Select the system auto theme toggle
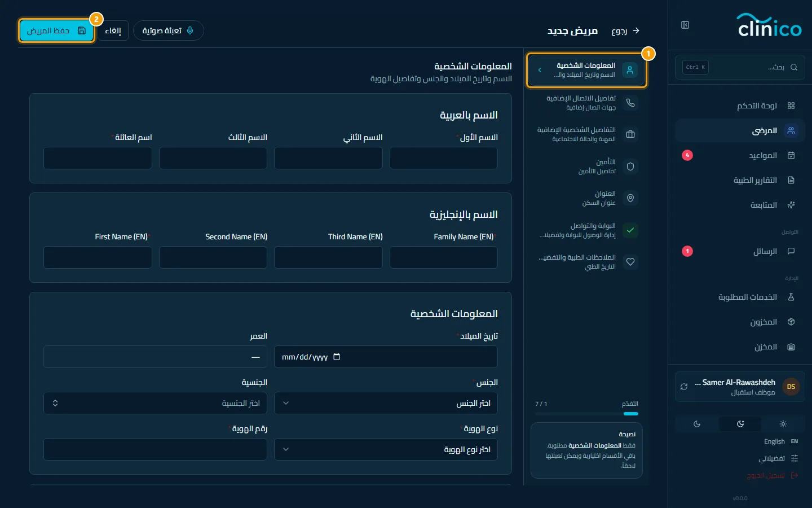 point(740,424)
